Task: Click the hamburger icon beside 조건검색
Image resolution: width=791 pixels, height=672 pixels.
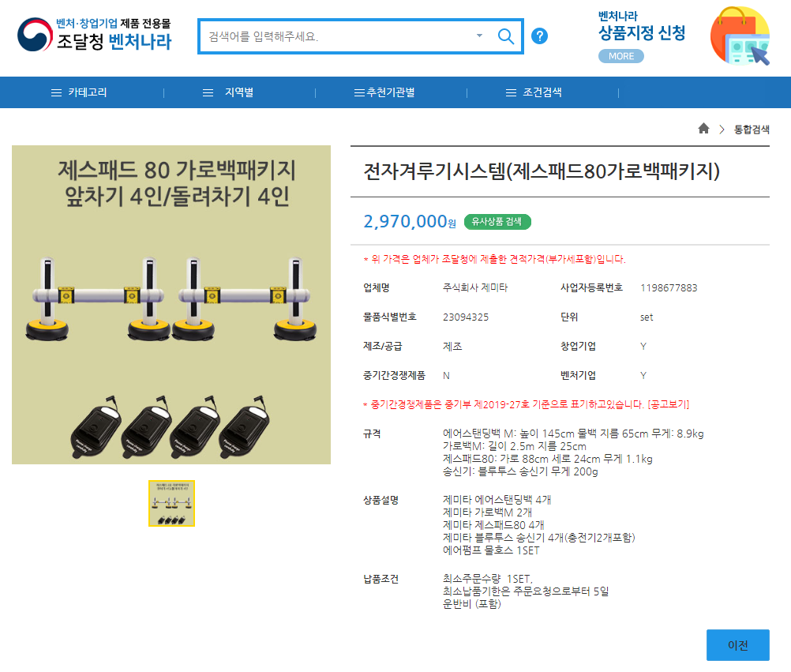Action: coord(511,93)
